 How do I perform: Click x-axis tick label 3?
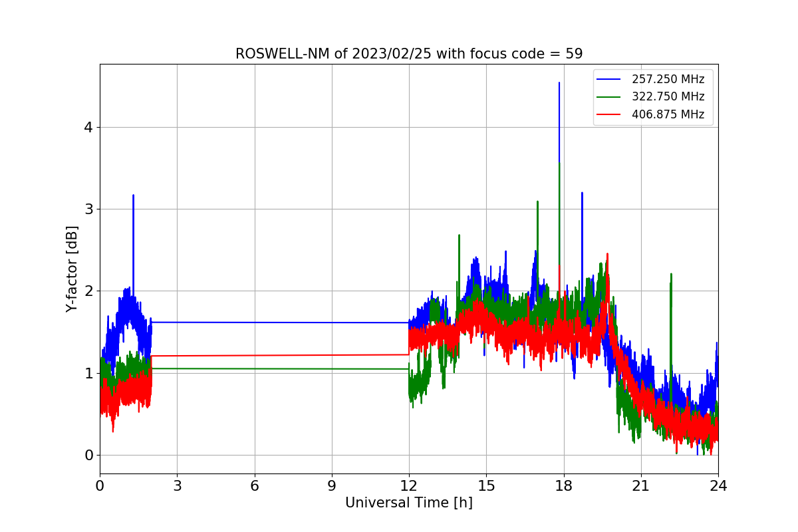click(177, 485)
